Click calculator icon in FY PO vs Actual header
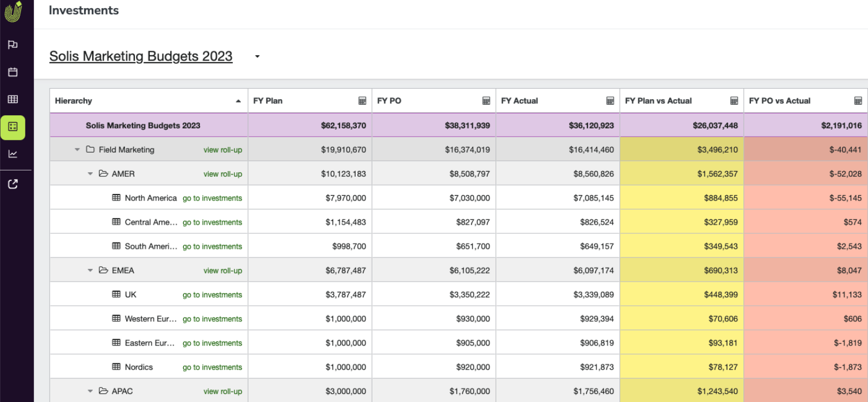 [858, 101]
